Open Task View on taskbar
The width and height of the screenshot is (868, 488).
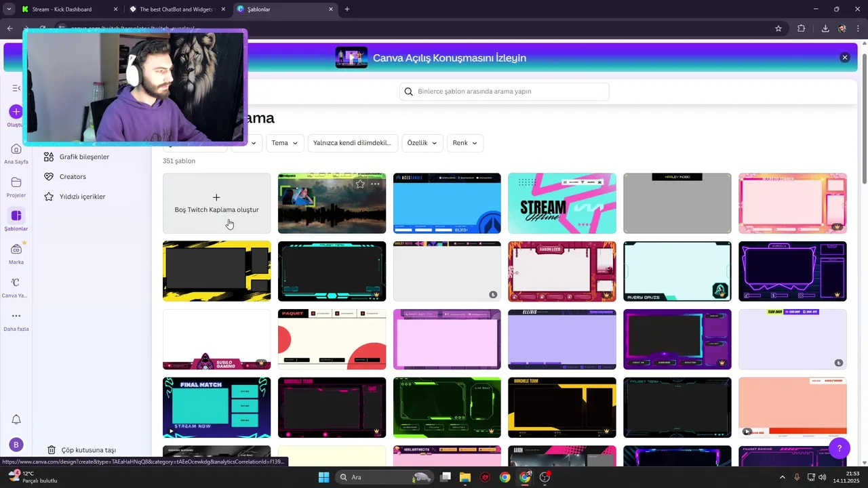pos(446,477)
